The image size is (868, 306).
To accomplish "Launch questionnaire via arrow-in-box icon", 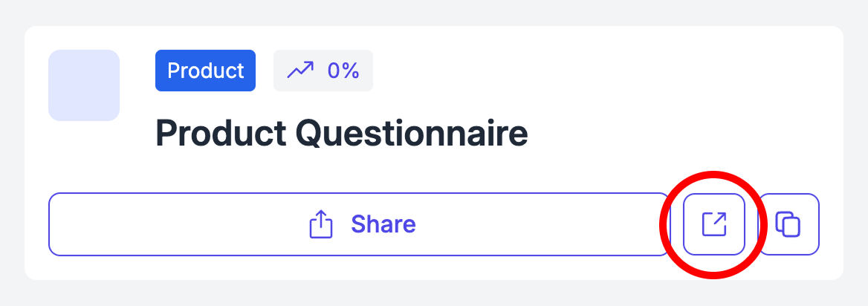I will [714, 224].
